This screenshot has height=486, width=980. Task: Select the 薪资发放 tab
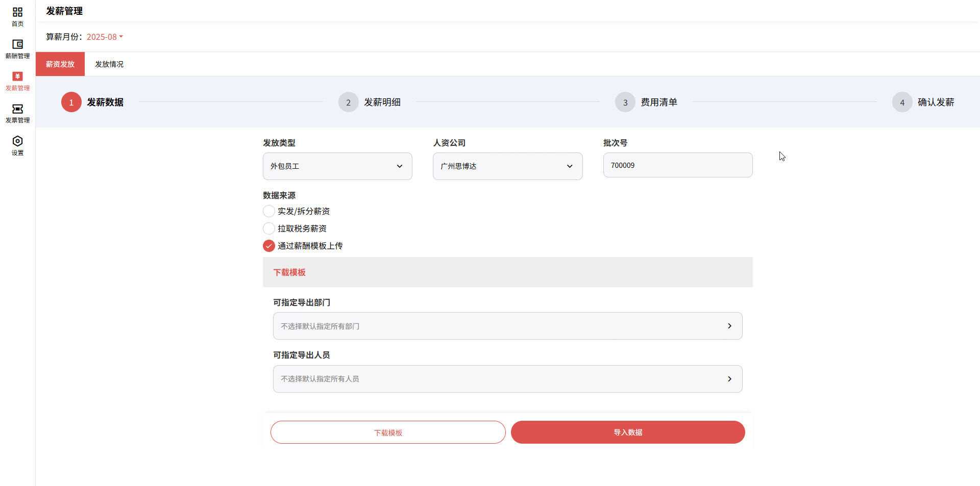tap(60, 64)
